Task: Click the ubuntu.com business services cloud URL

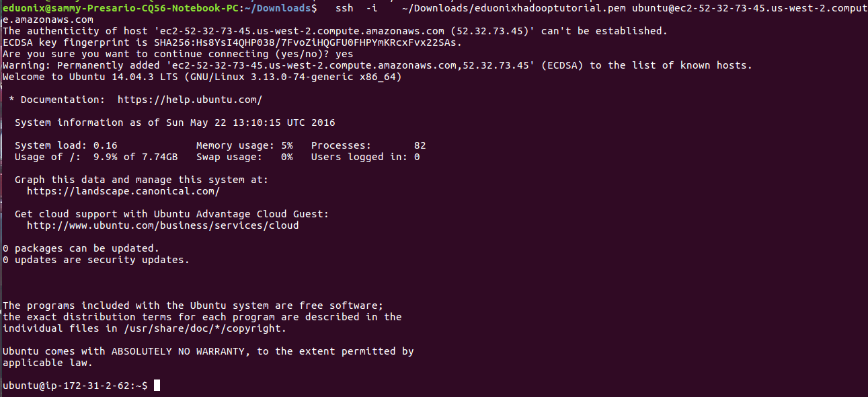Action: click(x=163, y=225)
